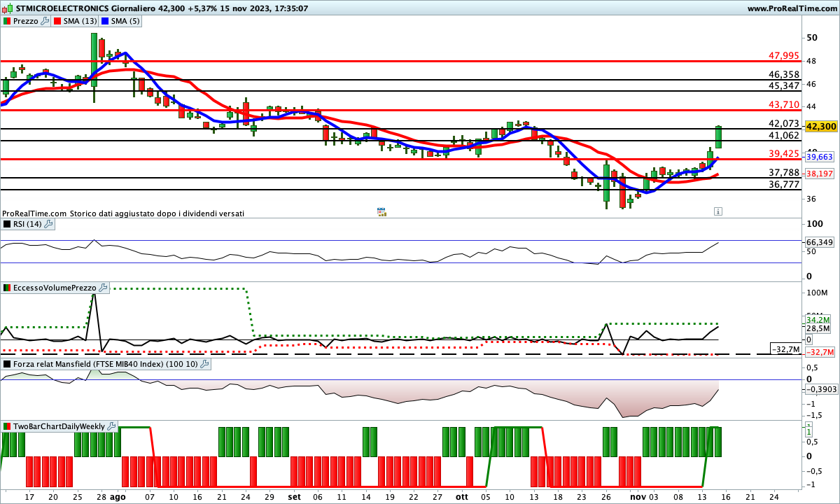Click the Forza relat Mansfield legend swatch
This screenshot has width=840, height=504.
coord(7,364)
